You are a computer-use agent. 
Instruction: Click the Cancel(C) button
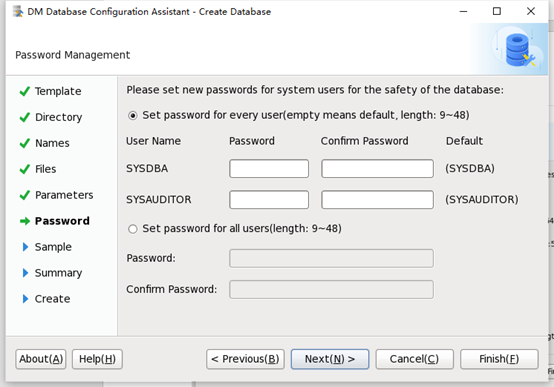(414, 359)
